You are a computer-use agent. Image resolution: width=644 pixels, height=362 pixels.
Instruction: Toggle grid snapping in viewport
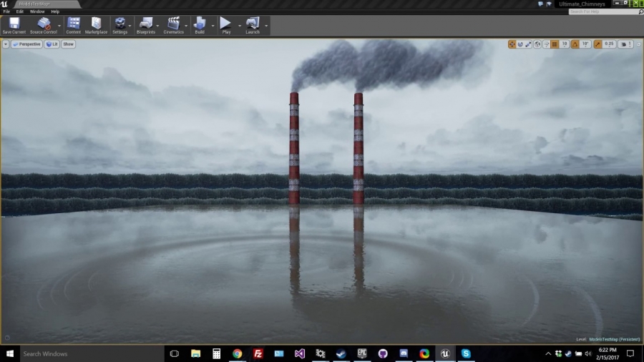555,44
